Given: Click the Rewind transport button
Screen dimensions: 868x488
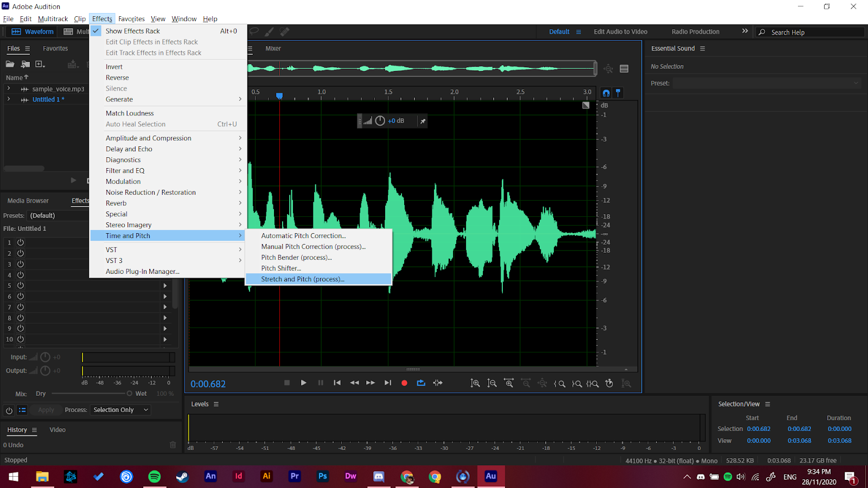Looking at the screenshot, I should (x=354, y=383).
